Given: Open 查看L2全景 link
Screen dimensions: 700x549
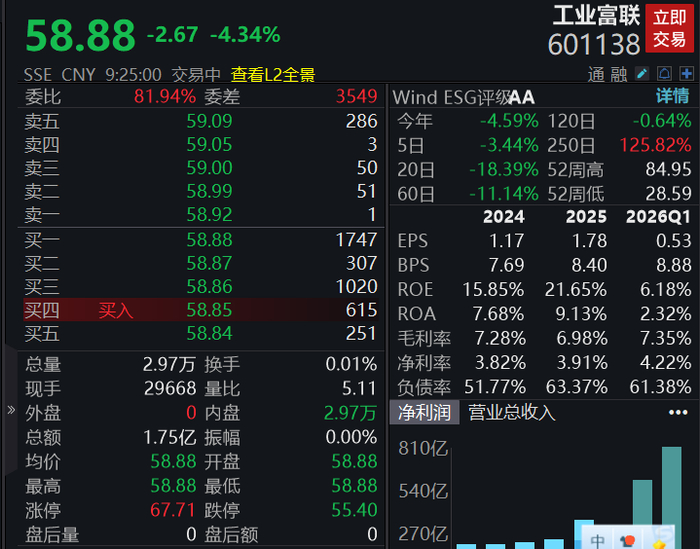Looking at the screenshot, I should pos(273,75).
